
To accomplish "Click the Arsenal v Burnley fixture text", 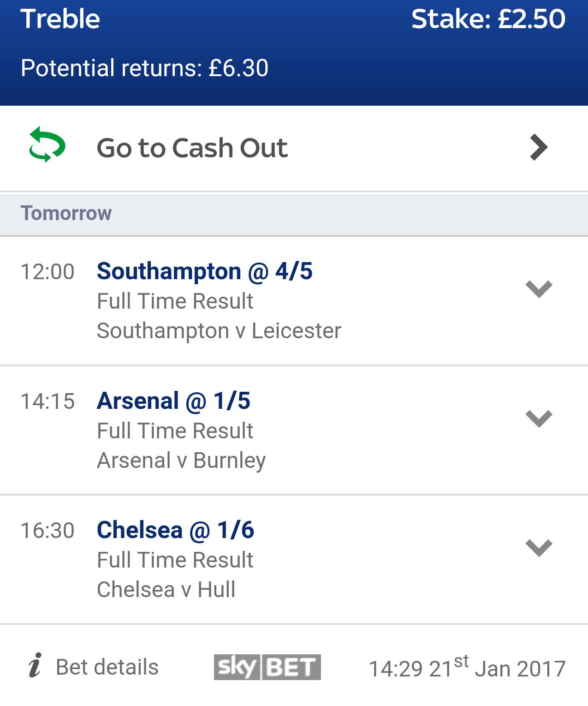I will pos(181,461).
